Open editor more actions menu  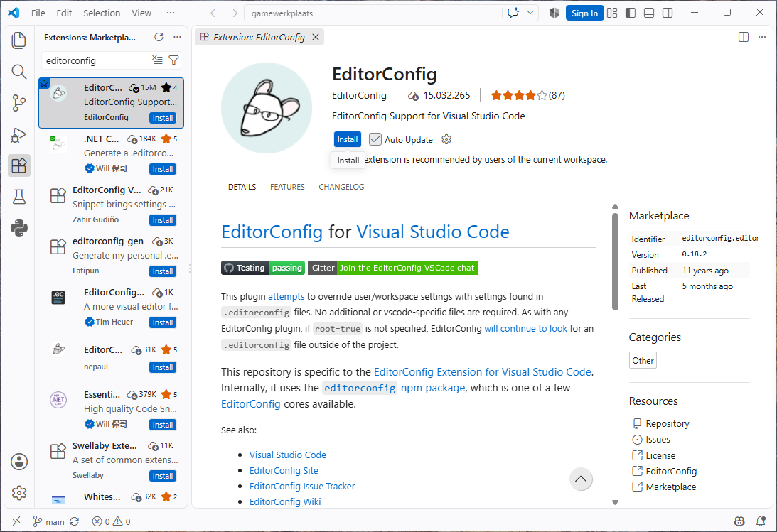762,37
